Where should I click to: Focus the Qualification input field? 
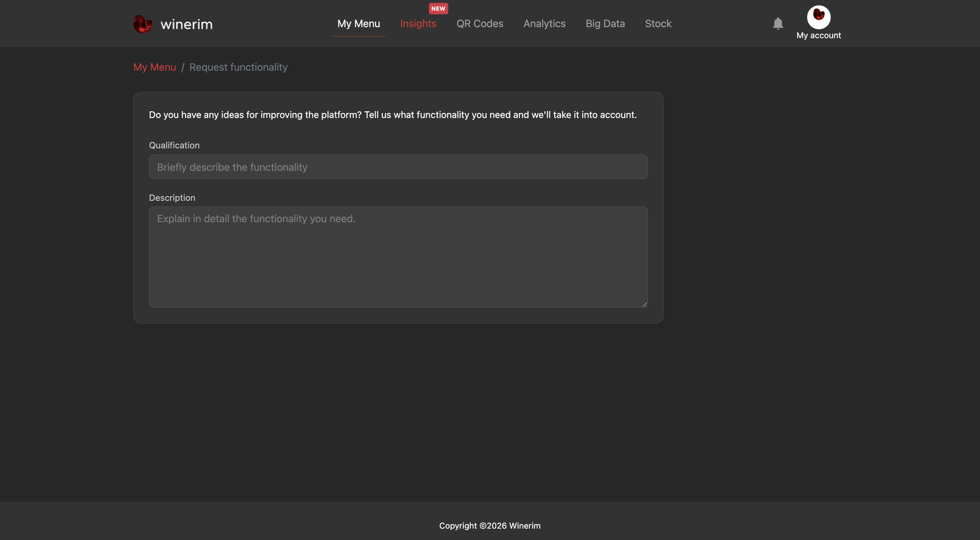399,167
